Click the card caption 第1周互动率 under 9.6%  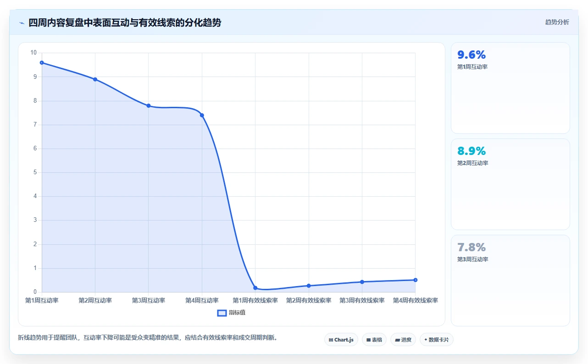(x=472, y=67)
